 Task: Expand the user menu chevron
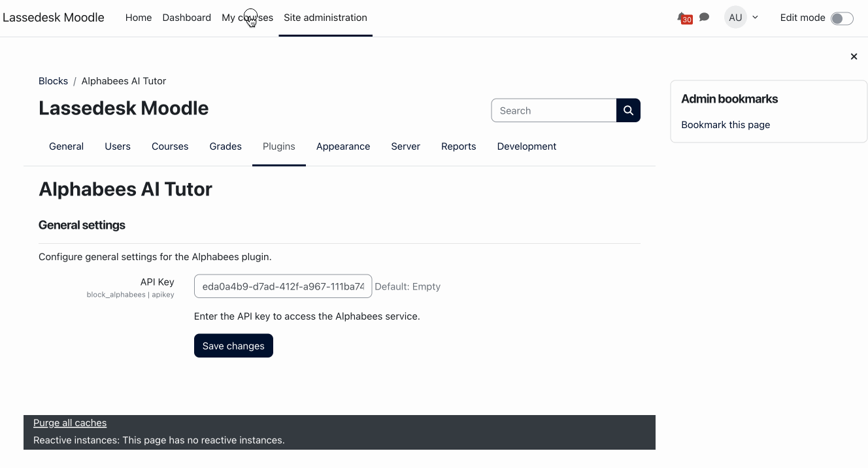(x=755, y=18)
